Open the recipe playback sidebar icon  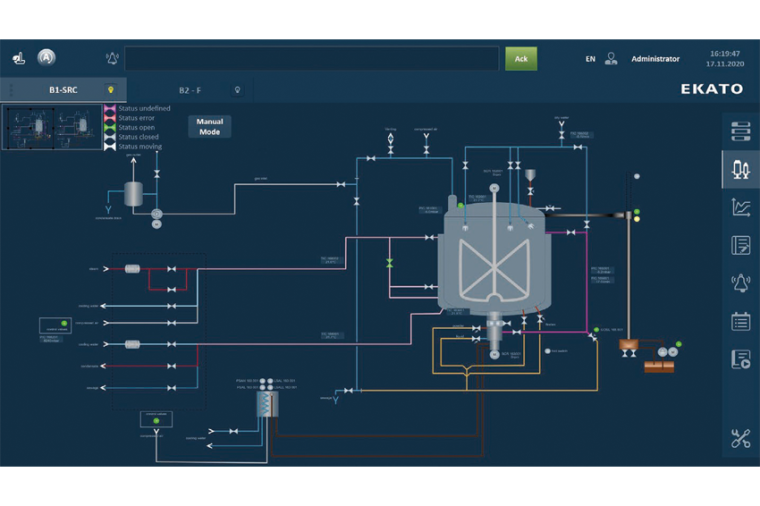tap(740, 359)
